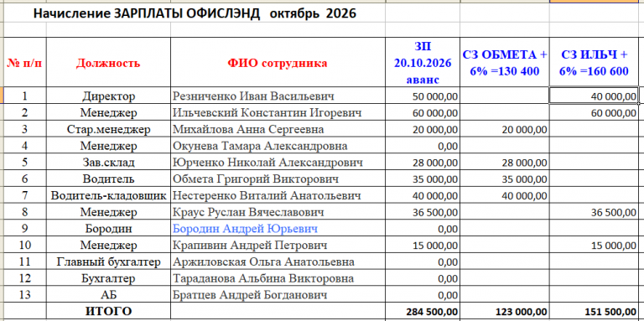Select the 123 000,00 total cell

click(505, 312)
